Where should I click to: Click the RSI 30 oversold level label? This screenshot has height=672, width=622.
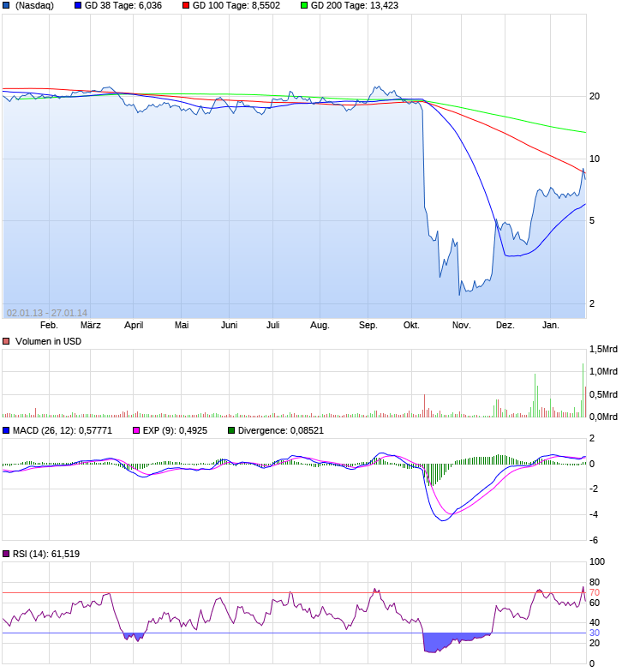tap(595, 633)
